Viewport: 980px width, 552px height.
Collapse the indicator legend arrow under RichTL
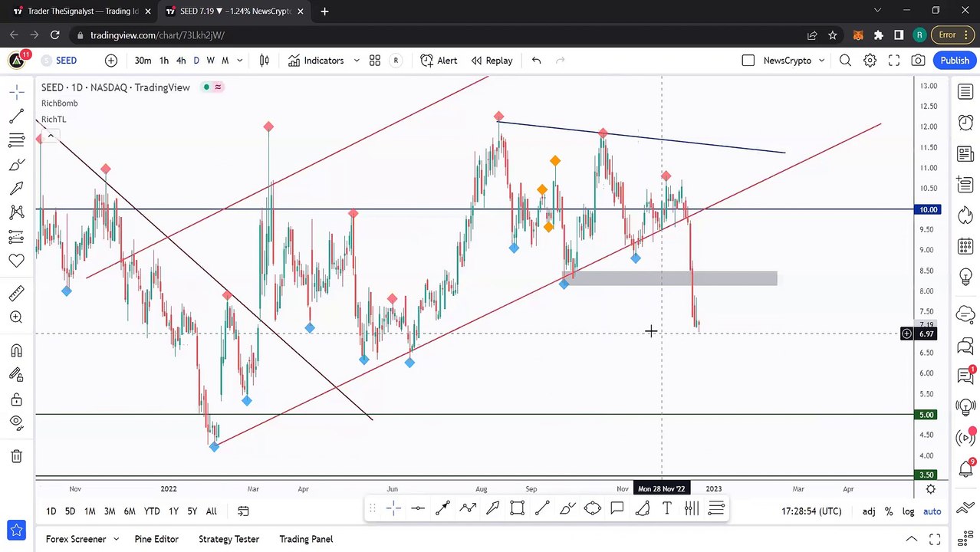(x=51, y=136)
